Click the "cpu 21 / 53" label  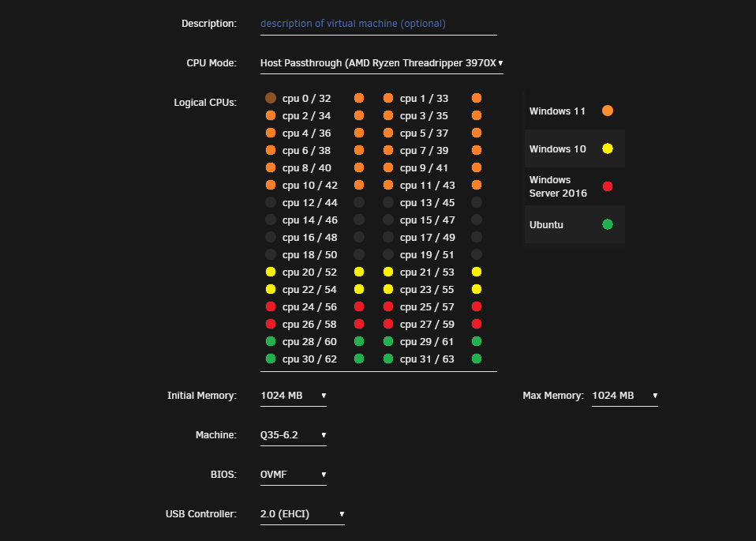(427, 272)
